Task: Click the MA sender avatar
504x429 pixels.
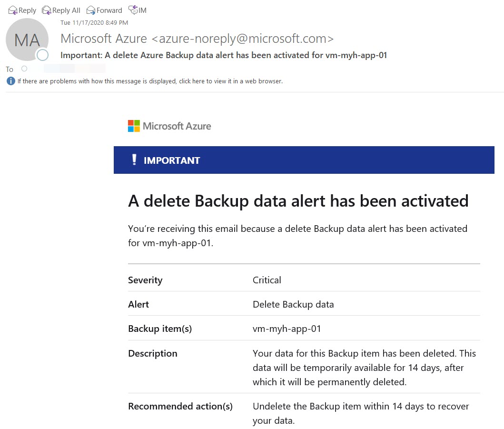Action: click(27, 40)
